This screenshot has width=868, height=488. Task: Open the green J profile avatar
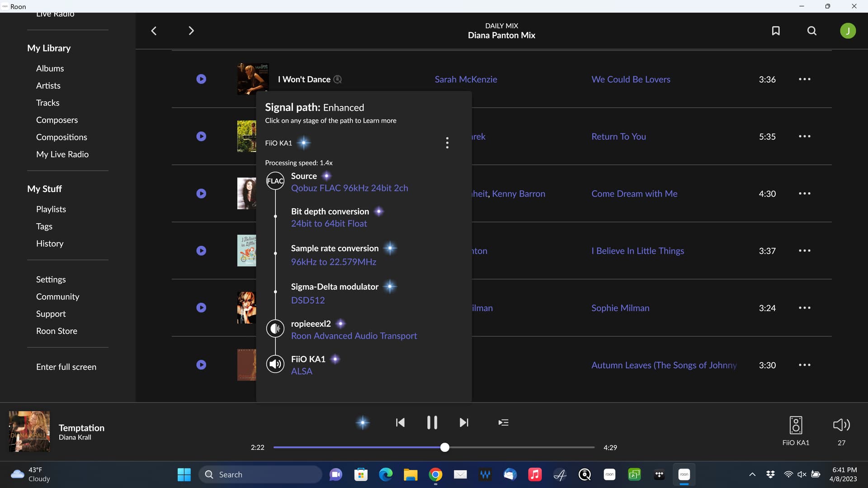(x=848, y=31)
